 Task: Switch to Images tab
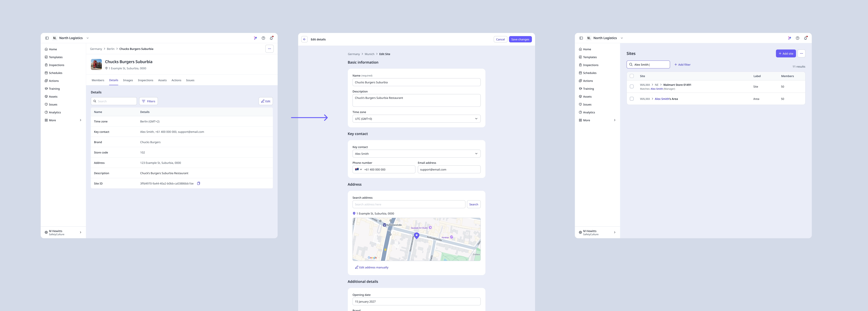tap(128, 80)
